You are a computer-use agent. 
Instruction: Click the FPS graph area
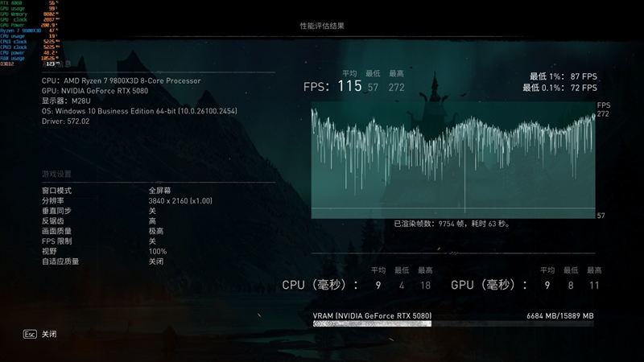(453, 159)
